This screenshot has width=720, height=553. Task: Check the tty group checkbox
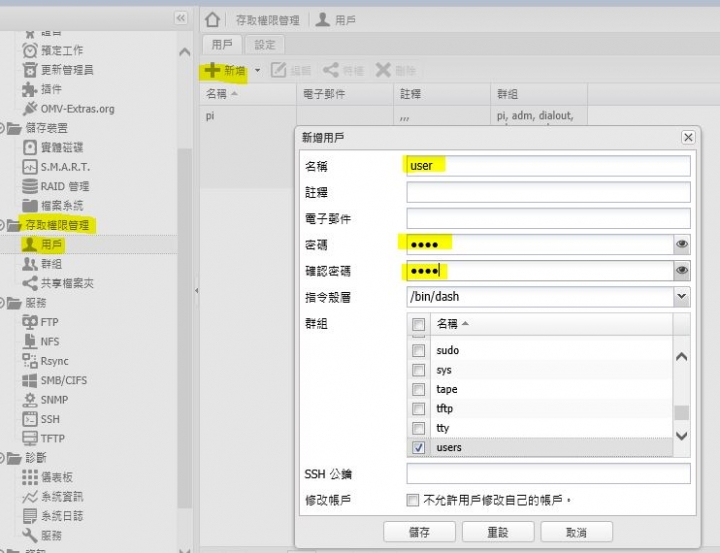click(x=418, y=428)
